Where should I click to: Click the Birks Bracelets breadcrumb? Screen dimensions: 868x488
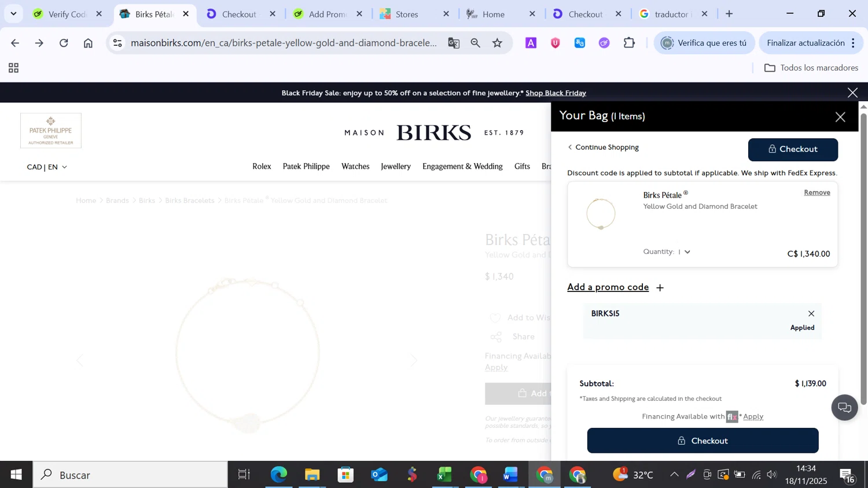click(190, 201)
